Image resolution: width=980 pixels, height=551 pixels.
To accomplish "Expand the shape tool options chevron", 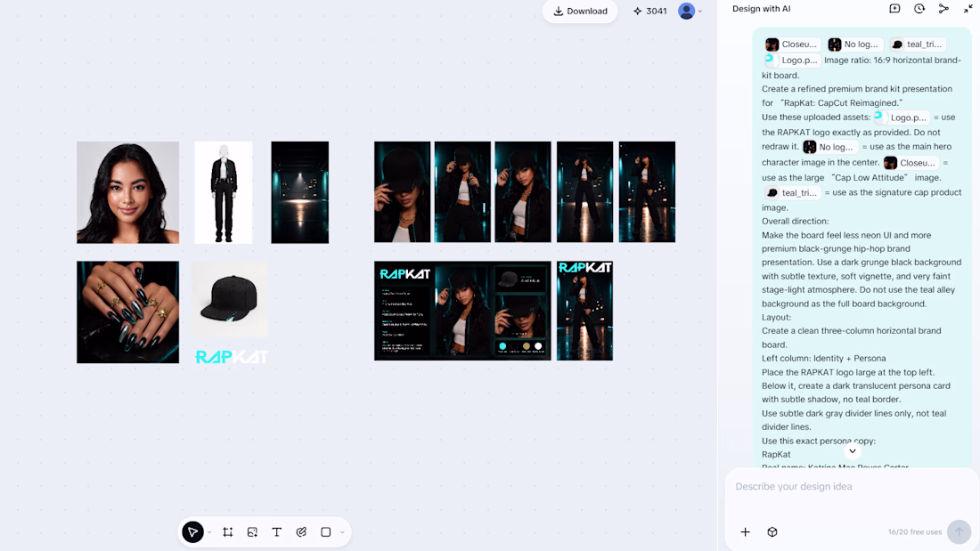I will [342, 533].
